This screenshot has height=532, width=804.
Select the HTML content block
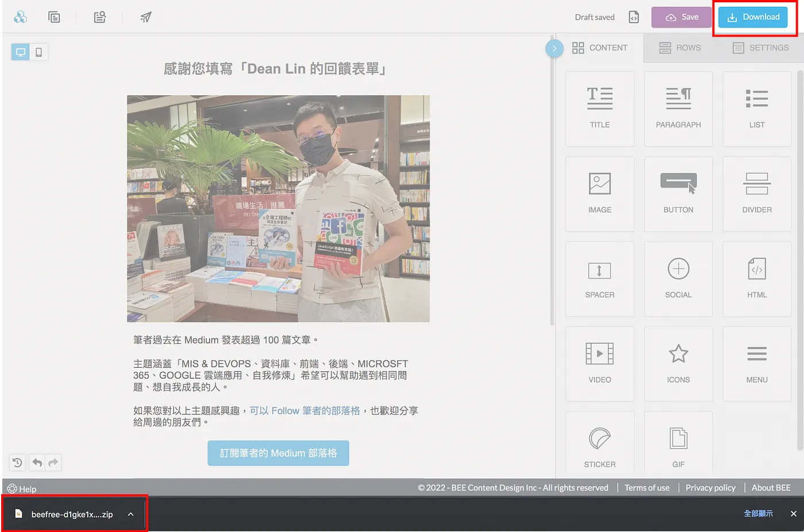(x=757, y=279)
